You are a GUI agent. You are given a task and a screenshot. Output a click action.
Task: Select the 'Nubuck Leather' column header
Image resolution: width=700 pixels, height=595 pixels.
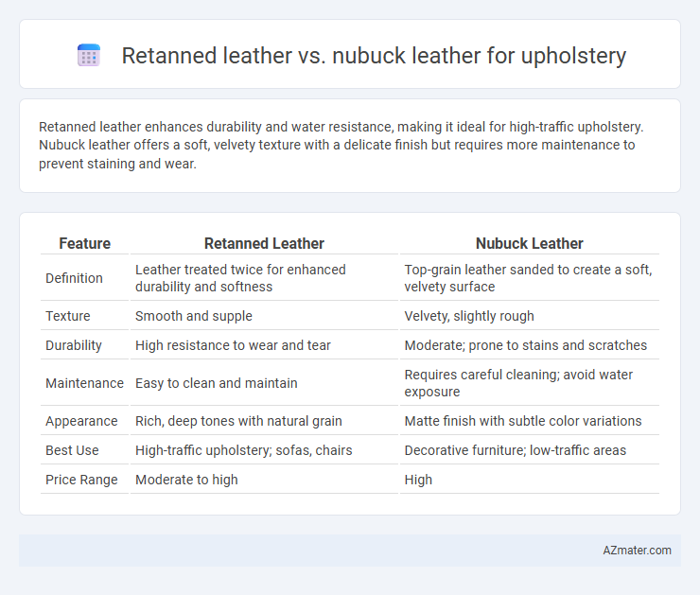point(529,243)
